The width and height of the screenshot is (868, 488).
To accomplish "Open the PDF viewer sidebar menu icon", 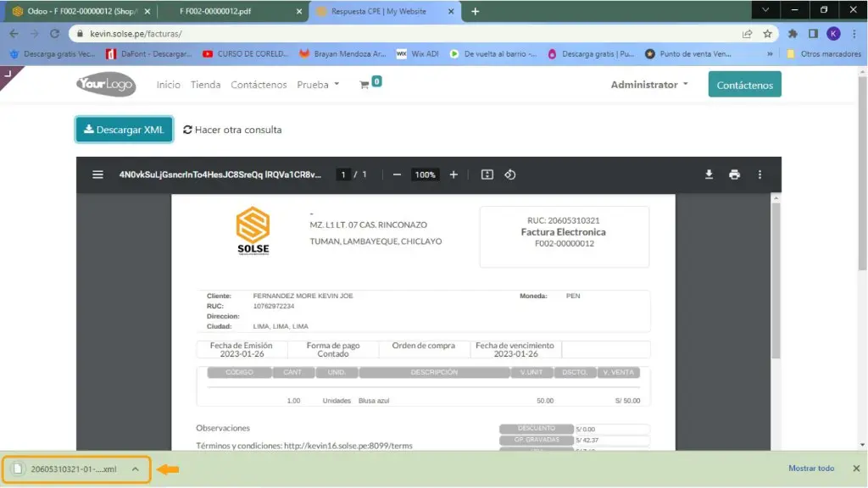I will click(98, 175).
